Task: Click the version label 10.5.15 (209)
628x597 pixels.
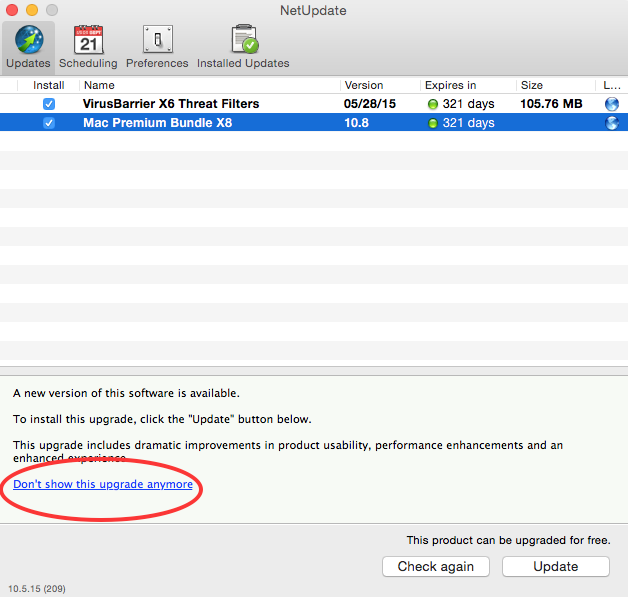Action: pos(37,589)
